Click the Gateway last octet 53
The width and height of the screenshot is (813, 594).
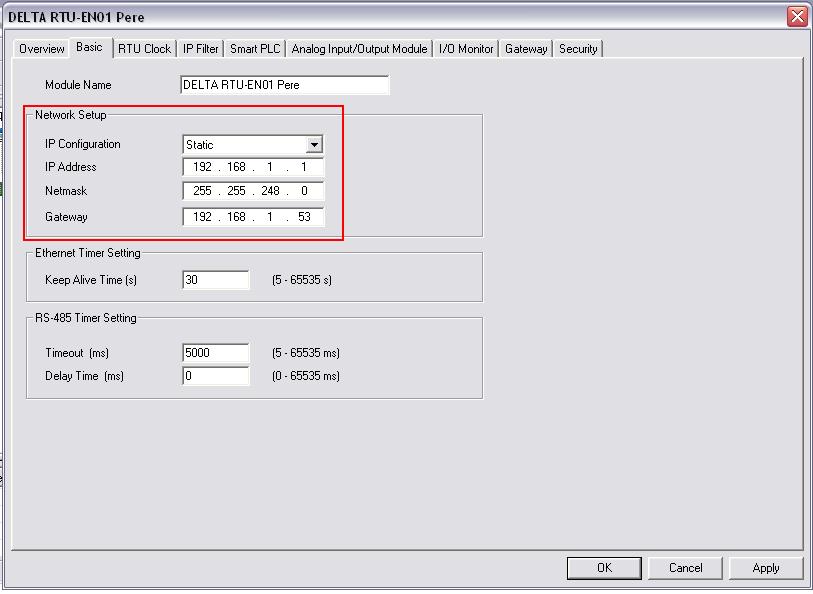304,217
